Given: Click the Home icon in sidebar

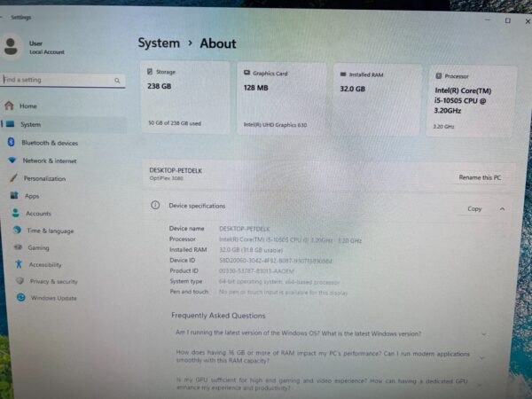Looking at the screenshot, I should coord(9,106).
